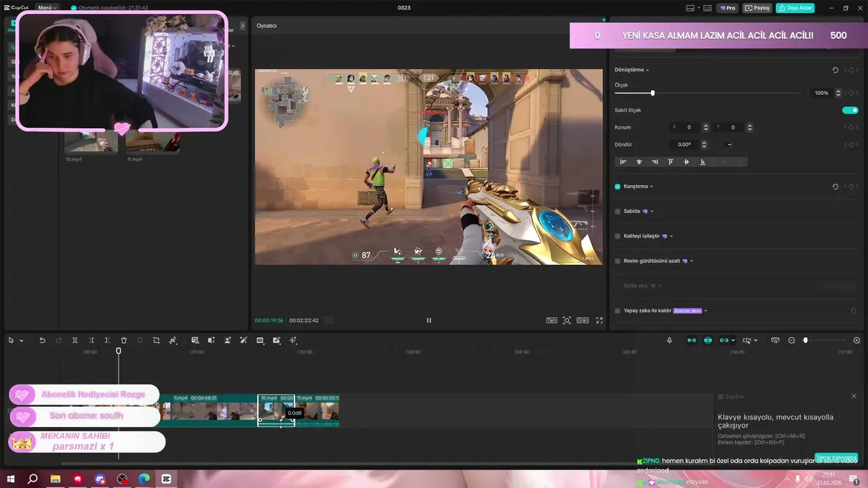Image resolution: width=868 pixels, height=488 pixels.
Task: Expand the Karıştırma section arrow
Action: [x=652, y=186]
